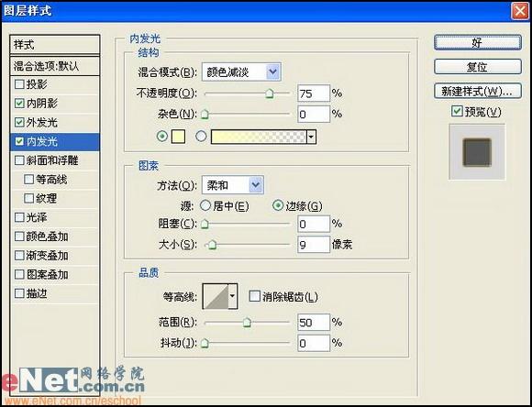
Task: Enable the 描边 stroke checkbox
Action: (x=19, y=293)
